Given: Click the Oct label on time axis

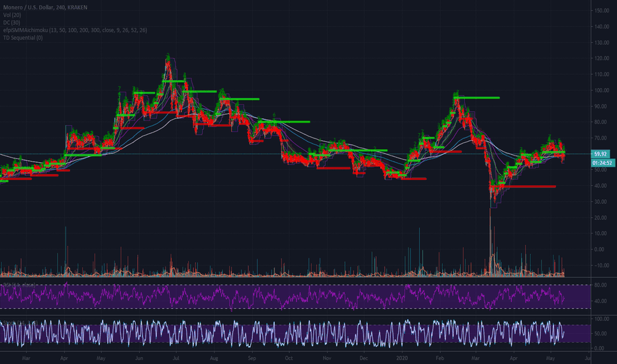Looking at the screenshot, I should (289, 358).
